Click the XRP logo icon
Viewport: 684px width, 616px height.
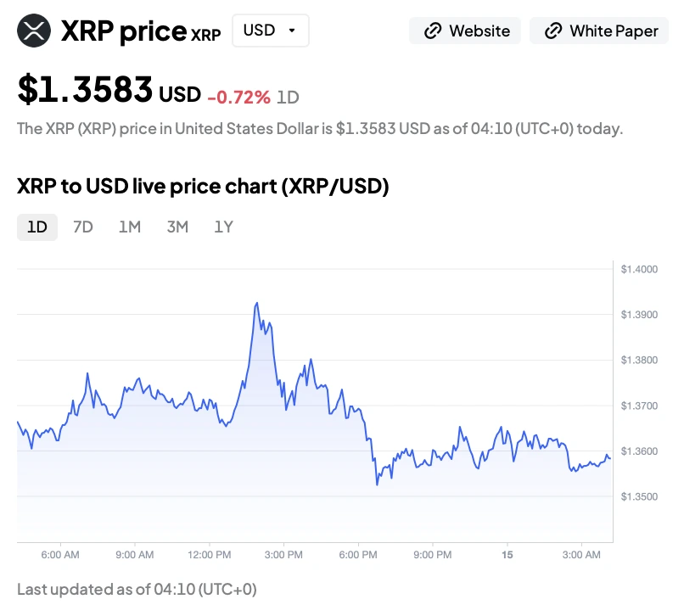coord(34,31)
